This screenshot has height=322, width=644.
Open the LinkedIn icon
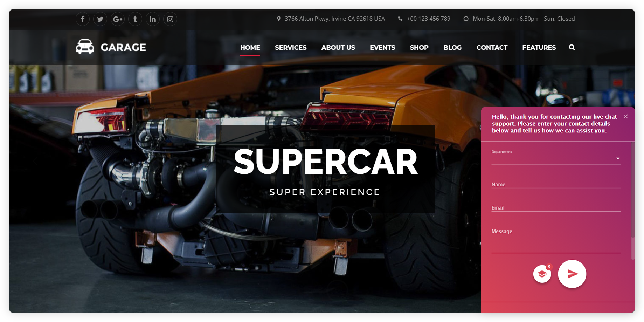point(153,19)
